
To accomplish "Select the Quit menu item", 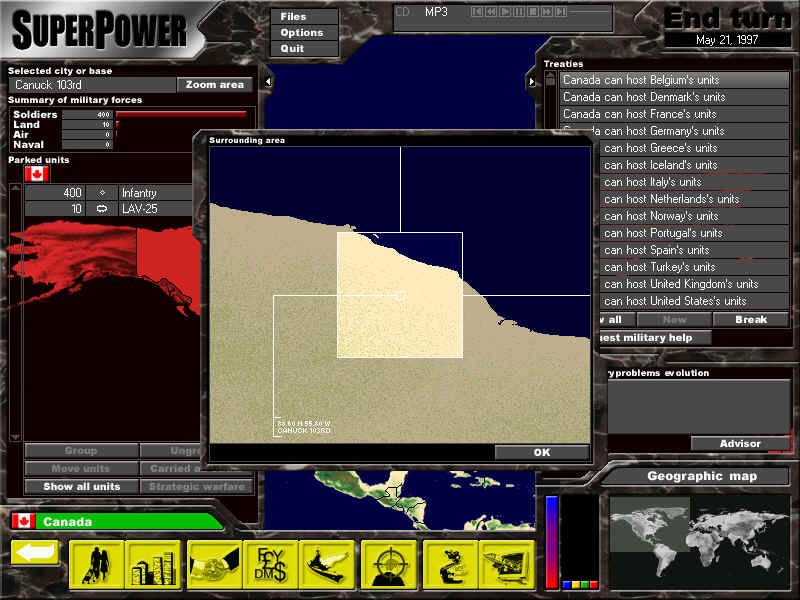I will pos(305,48).
